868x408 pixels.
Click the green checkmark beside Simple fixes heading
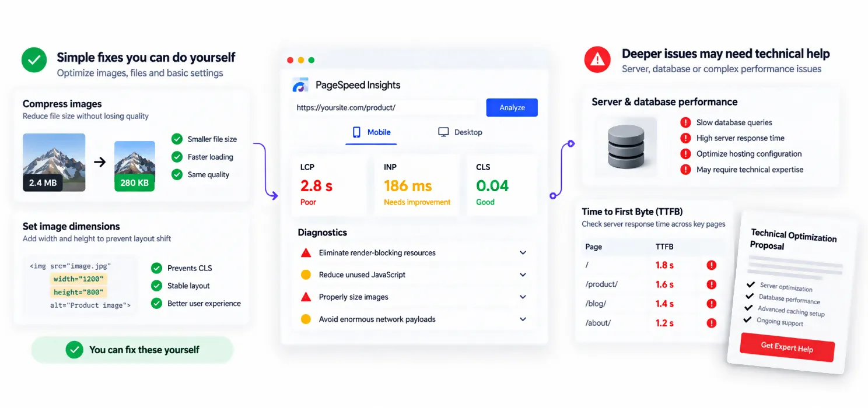34,60
